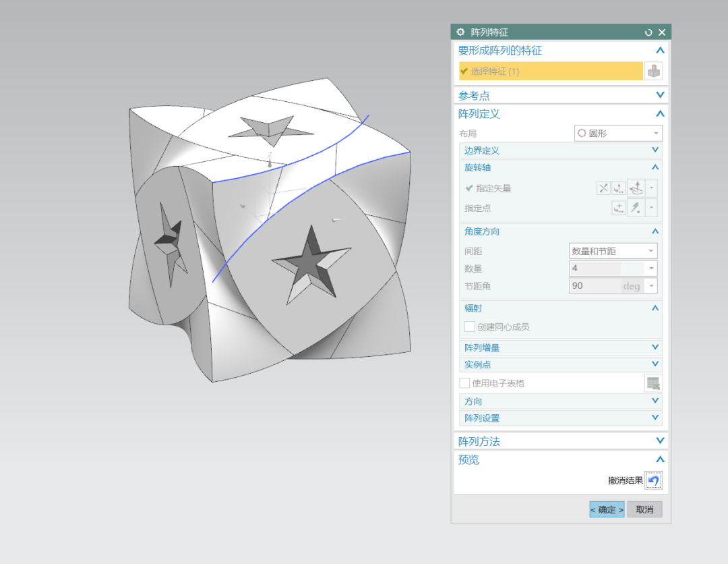Screen dimensions: 728x564
Task: Open the 布局 dropdown showing 圆形
Action: (618, 134)
